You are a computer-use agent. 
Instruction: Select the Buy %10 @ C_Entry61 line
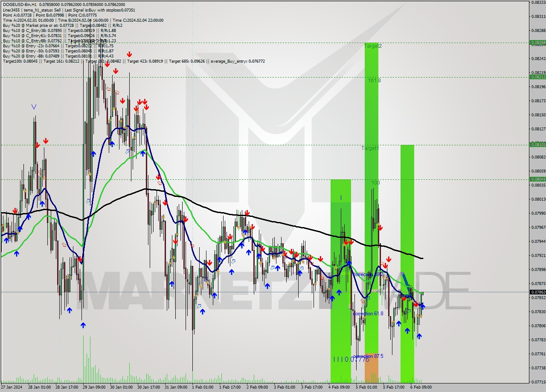point(59,35)
